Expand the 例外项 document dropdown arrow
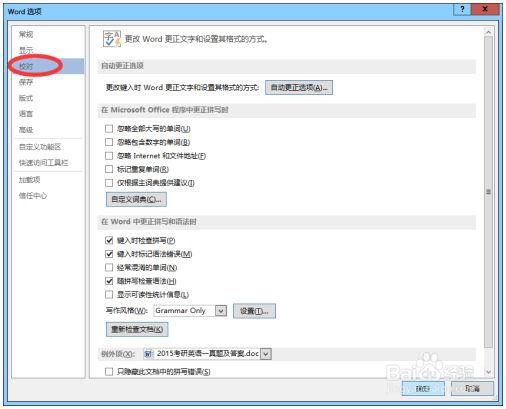This screenshot has width=506, height=409. click(x=266, y=354)
